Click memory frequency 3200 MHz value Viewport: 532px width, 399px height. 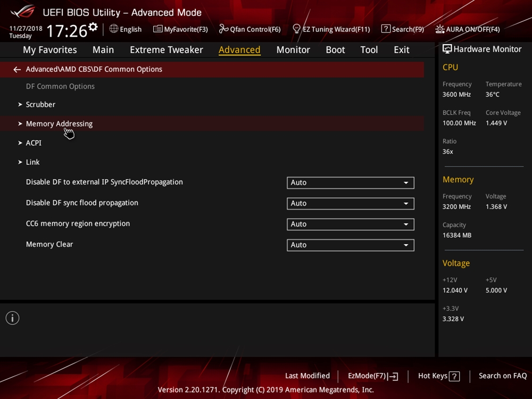coord(456,206)
